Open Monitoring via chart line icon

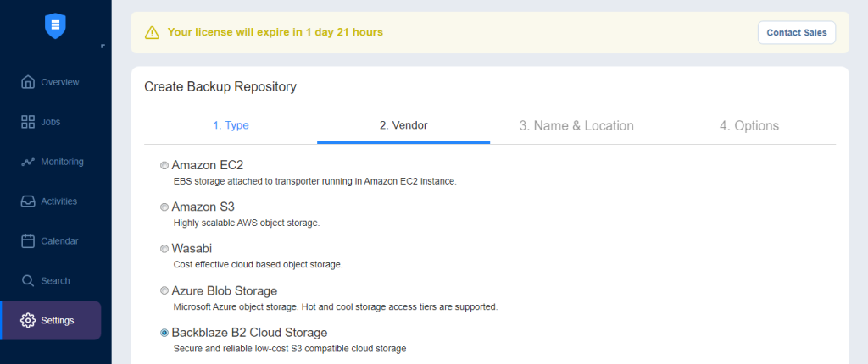pos(28,162)
